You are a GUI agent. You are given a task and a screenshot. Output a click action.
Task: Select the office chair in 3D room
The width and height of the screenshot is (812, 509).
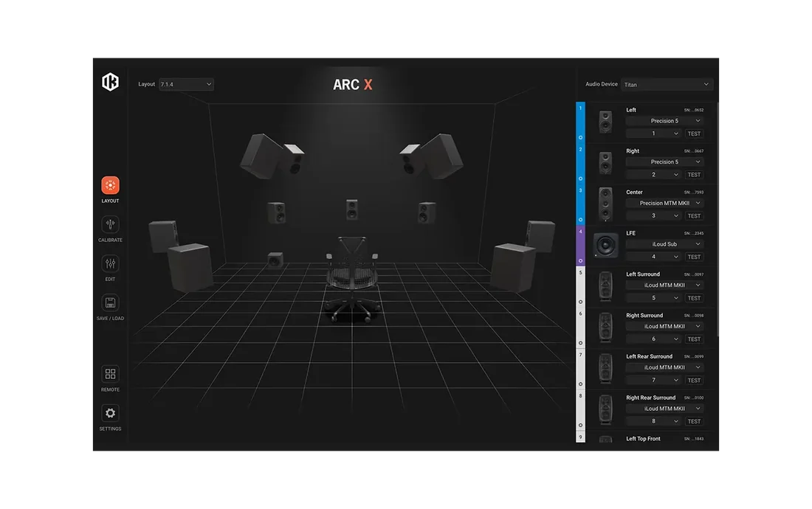pos(352,280)
